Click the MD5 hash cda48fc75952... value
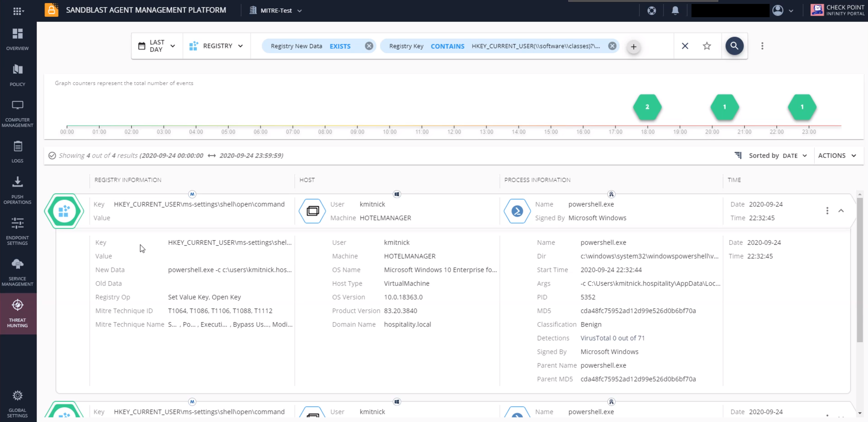This screenshot has width=868, height=422. 638,311
